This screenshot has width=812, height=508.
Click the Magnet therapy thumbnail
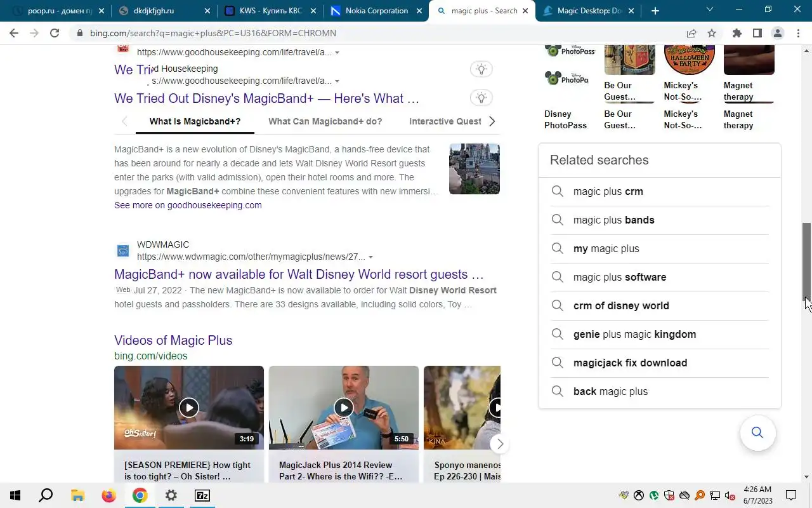coord(749,60)
